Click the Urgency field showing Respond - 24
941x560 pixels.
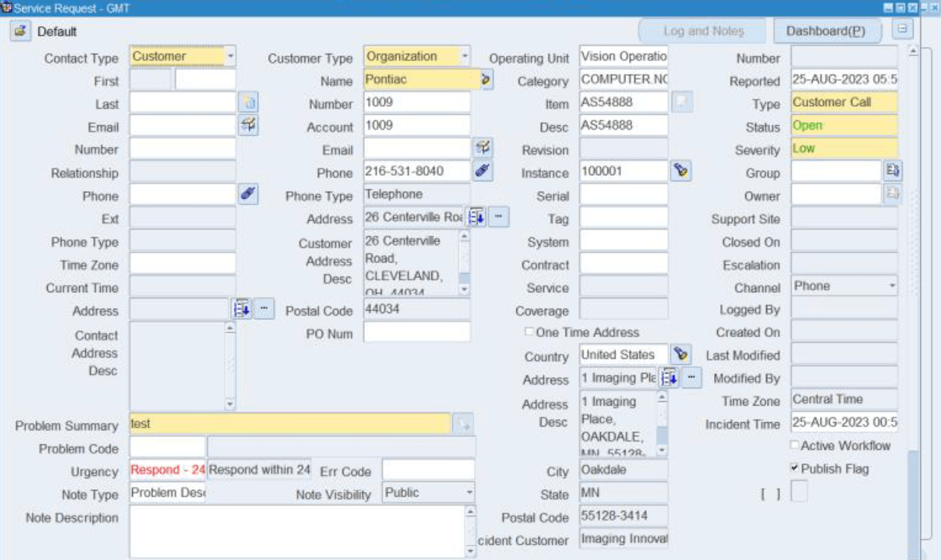168,470
